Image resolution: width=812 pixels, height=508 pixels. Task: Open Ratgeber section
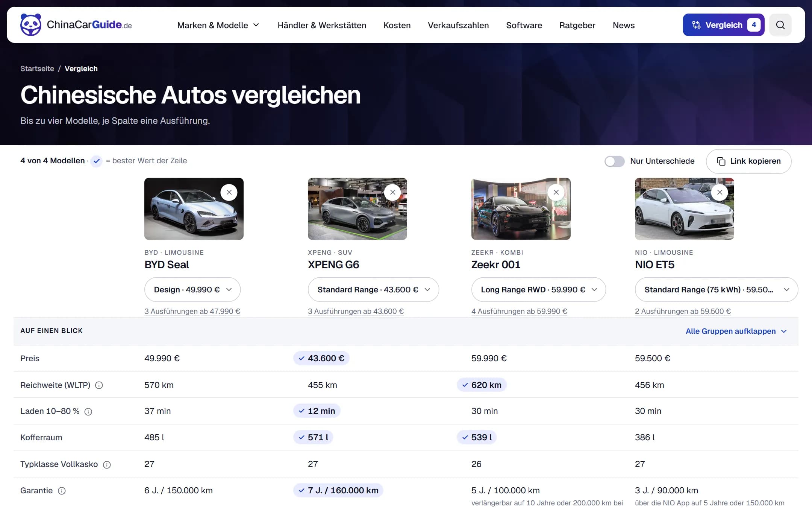pyautogui.click(x=577, y=25)
